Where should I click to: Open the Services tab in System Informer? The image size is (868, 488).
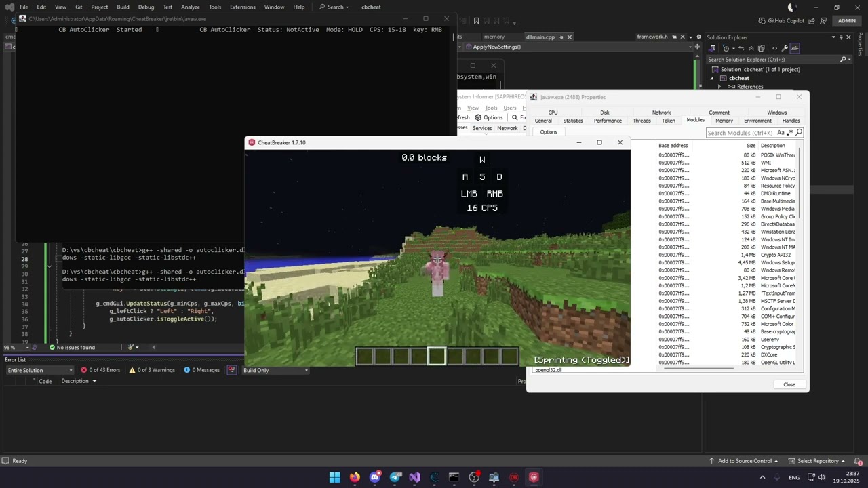point(482,128)
